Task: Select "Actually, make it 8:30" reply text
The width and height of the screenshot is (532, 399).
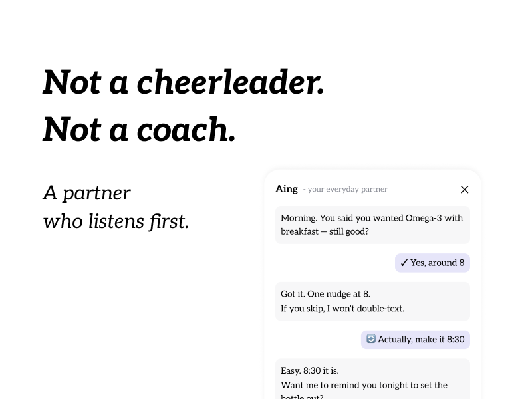Action: click(421, 340)
